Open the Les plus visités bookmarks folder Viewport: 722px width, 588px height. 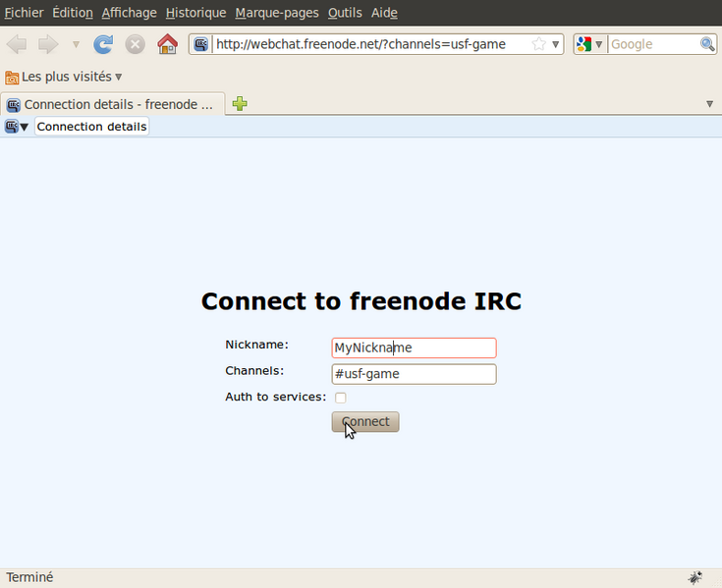[64, 77]
